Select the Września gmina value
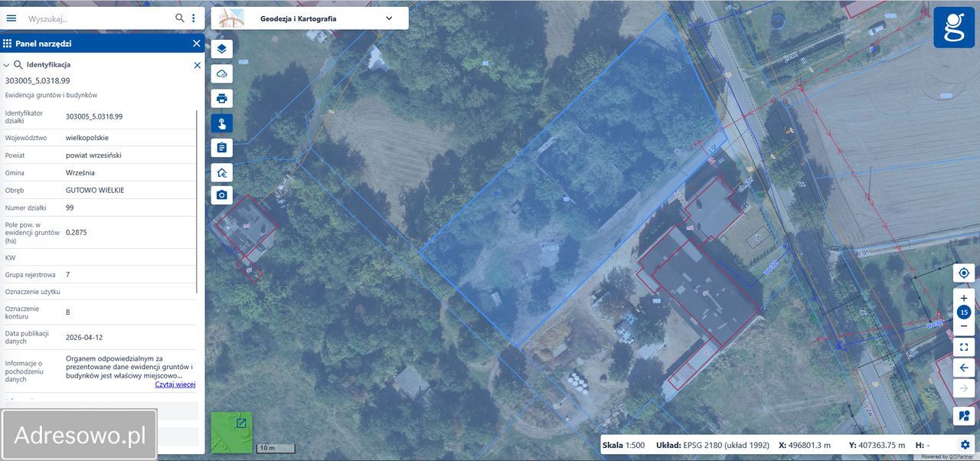This screenshot has height=461, width=980. pyautogui.click(x=80, y=173)
